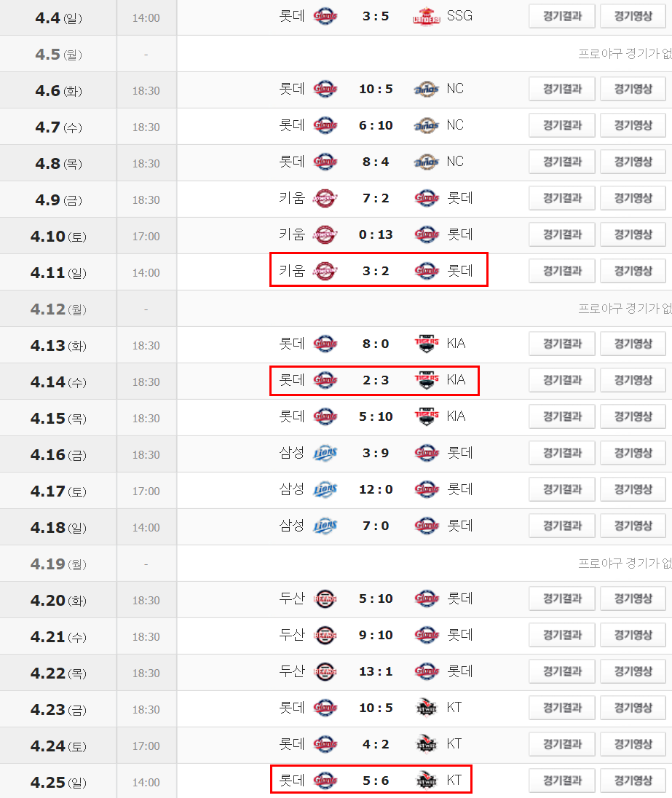Click Kiwoom Heroes logo in the 4.11 row
This screenshot has width=672, height=798.
[x=325, y=271]
